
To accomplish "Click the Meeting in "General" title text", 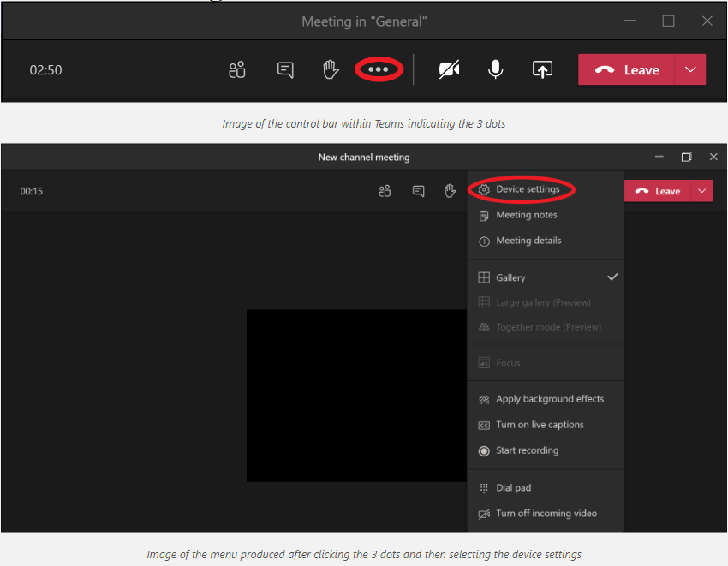I will [x=364, y=21].
